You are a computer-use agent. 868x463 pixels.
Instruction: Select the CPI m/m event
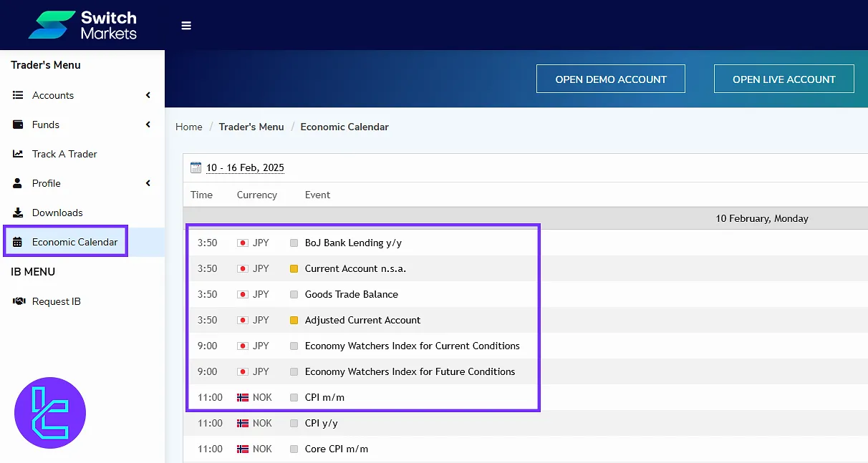click(x=325, y=397)
